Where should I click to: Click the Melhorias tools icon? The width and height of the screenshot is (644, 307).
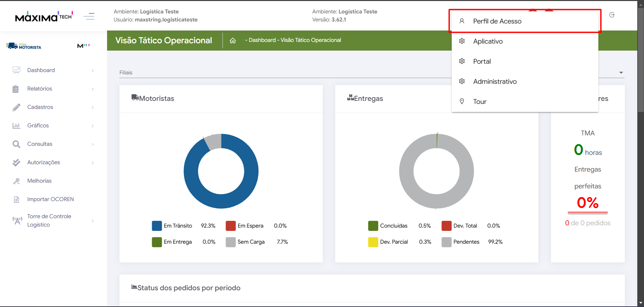16,181
